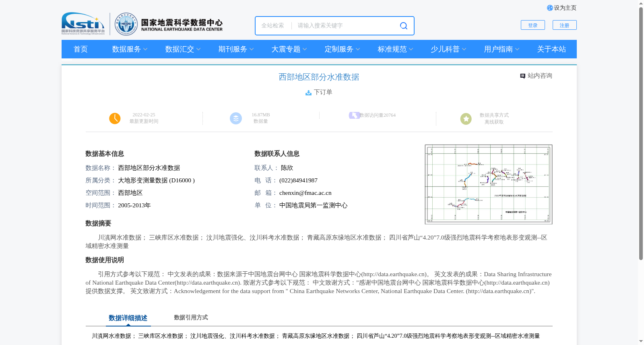The image size is (644, 345).
Task: Open the 用户指南 navigation item
Action: point(498,49)
